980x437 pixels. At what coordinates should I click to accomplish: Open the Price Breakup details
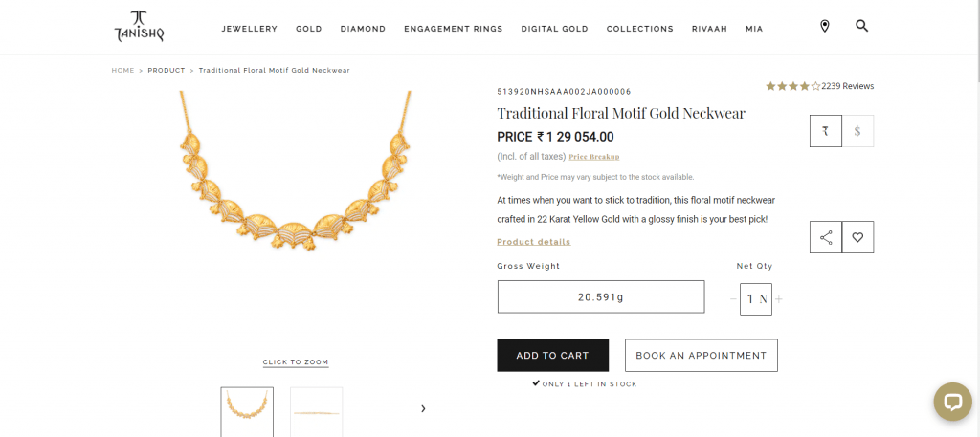click(593, 157)
